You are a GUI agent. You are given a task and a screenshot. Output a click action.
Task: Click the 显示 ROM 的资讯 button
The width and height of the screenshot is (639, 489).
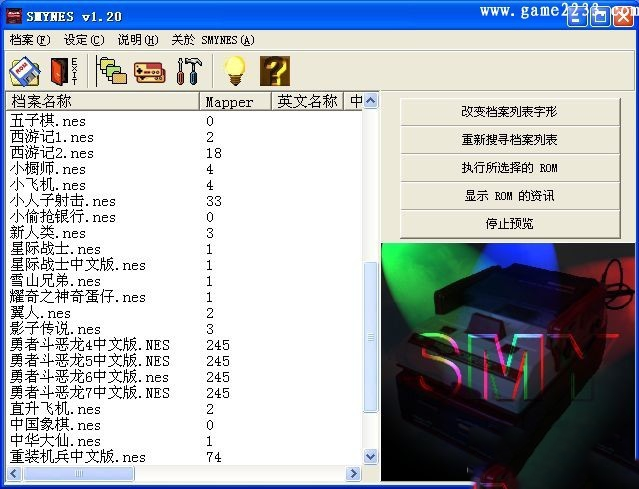click(510, 196)
